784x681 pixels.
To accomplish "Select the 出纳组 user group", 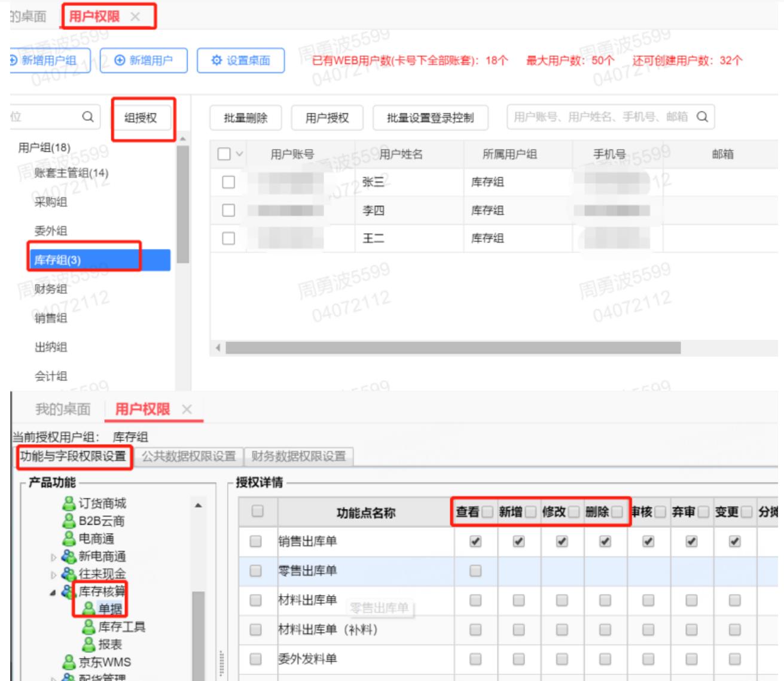I will point(51,347).
